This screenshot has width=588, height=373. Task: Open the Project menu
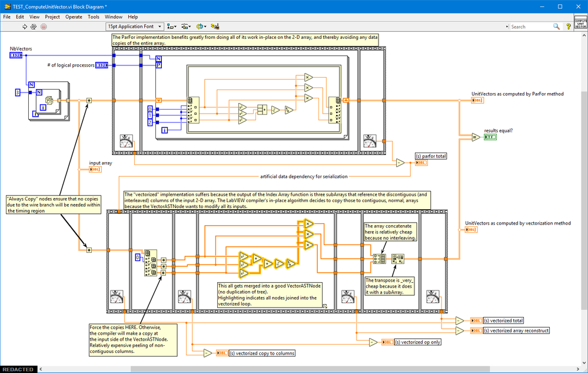[52, 17]
